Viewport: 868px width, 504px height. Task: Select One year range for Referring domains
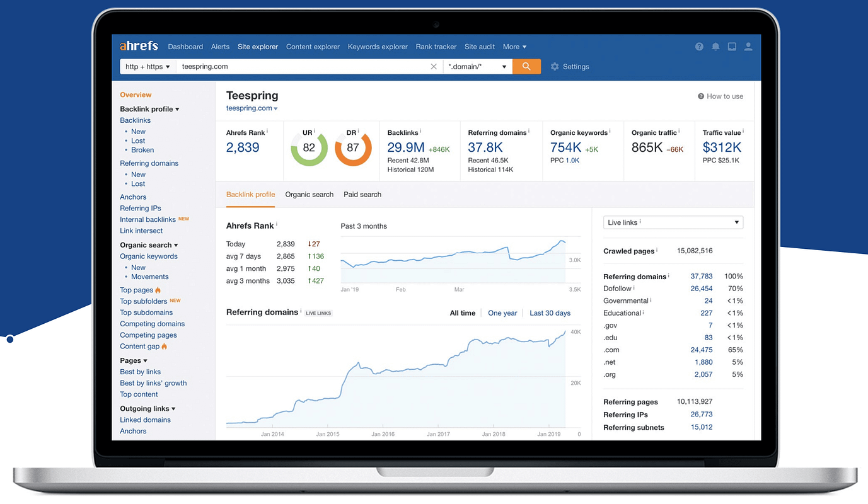tap(502, 313)
